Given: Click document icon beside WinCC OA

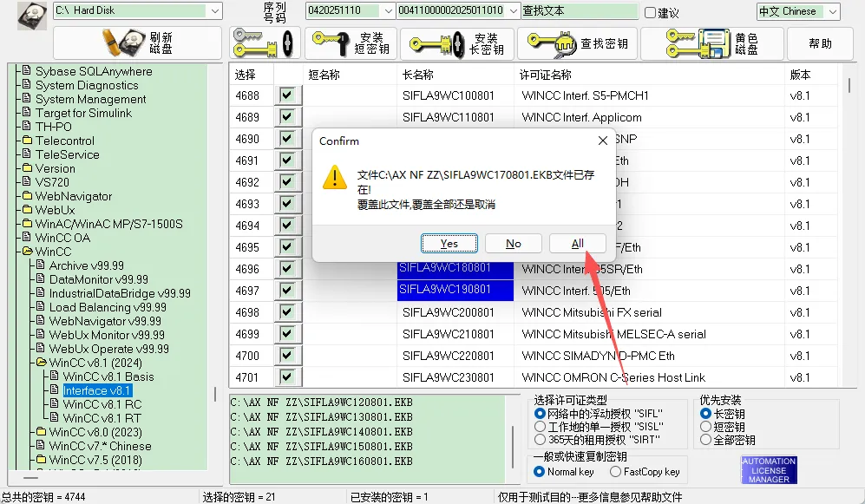Looking at the screenshot, I should tap(27, 237).
